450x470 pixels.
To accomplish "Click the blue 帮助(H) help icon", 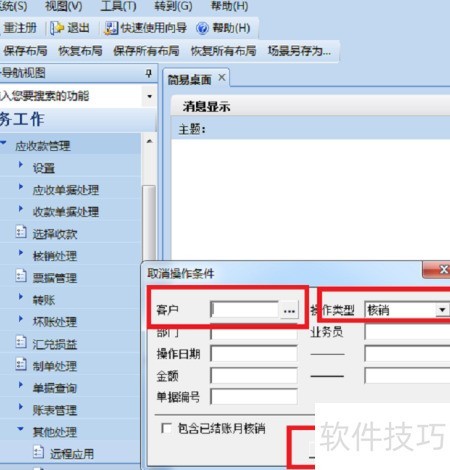I will (202, 29).
